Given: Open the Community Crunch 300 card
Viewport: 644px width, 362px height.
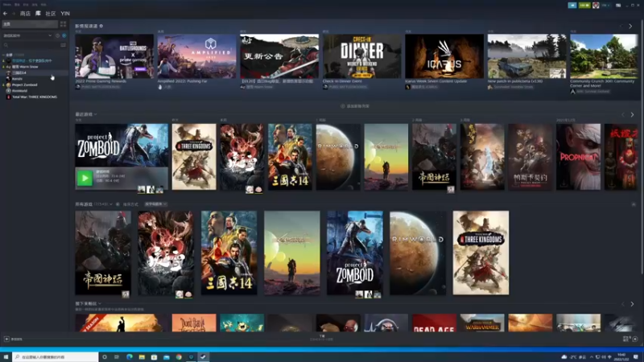Looking at the screenshot, I should coord(604,56).
